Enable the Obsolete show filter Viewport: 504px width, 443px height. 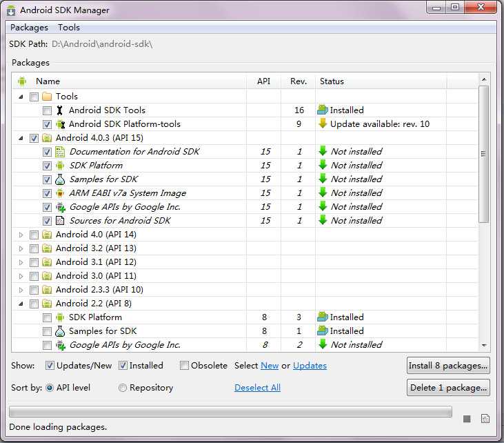[x=184, y=366]
